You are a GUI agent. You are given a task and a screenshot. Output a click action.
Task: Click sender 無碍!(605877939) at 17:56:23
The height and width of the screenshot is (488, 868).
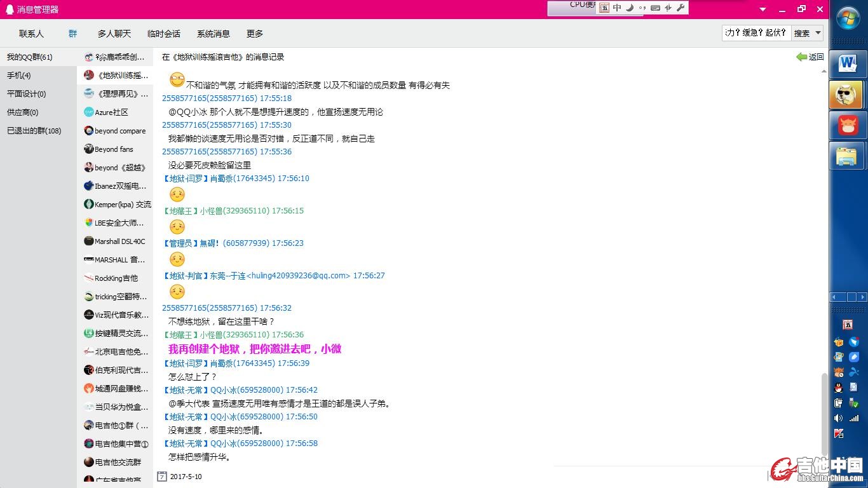(233, 243)
